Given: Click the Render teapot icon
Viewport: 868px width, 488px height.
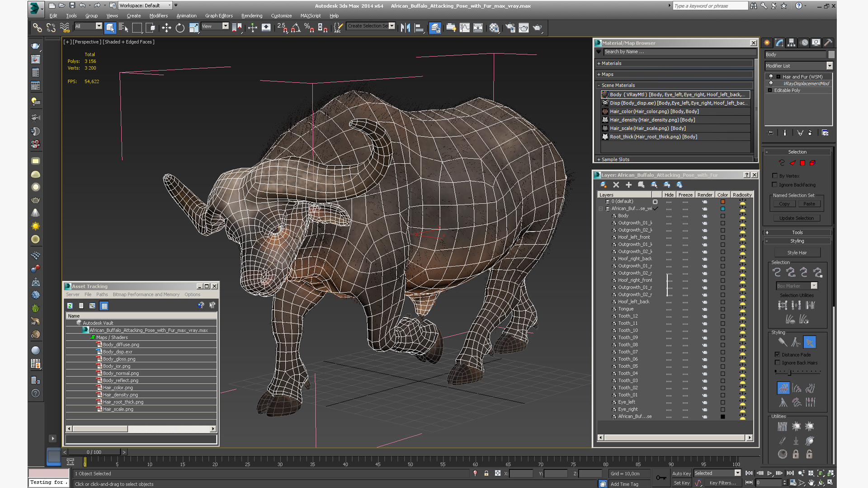Looking at the screenshot, I should point(537,28).
